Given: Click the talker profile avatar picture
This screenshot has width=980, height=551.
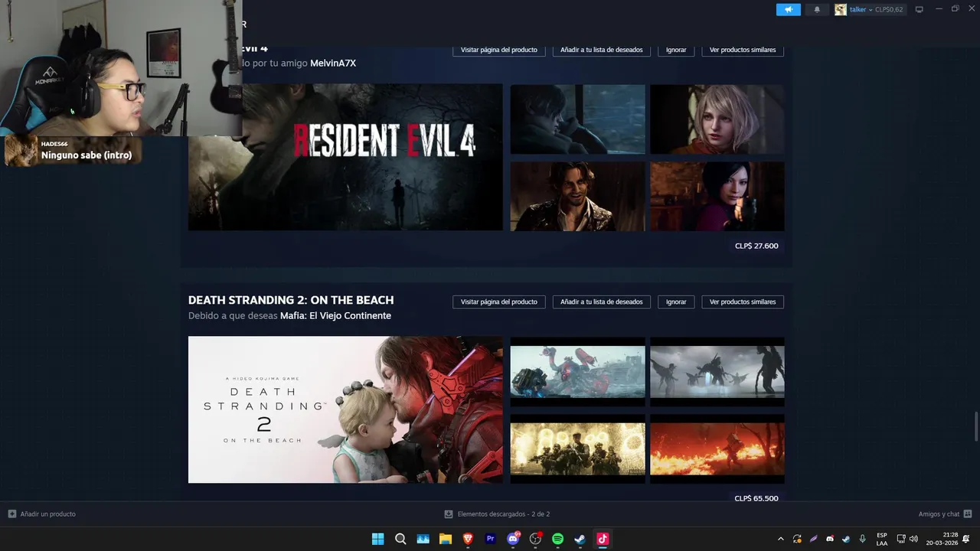Looking at the screenshot, I should 841,9.
